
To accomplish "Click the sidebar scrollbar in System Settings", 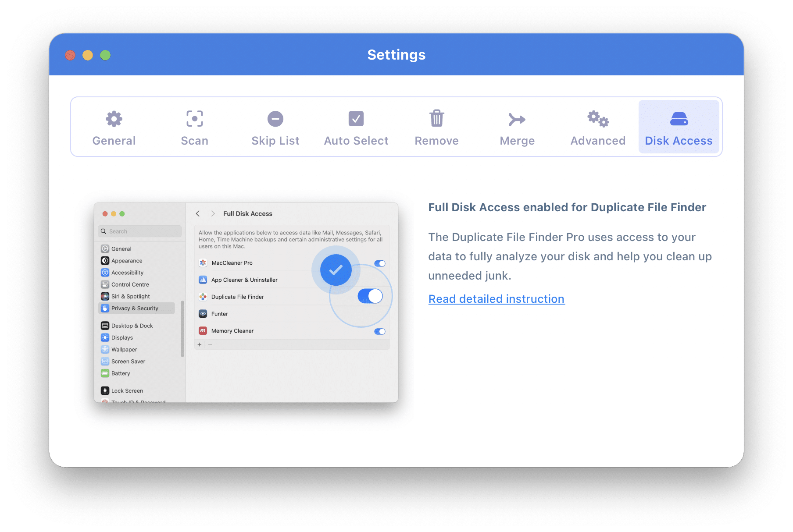I will 182,329.
